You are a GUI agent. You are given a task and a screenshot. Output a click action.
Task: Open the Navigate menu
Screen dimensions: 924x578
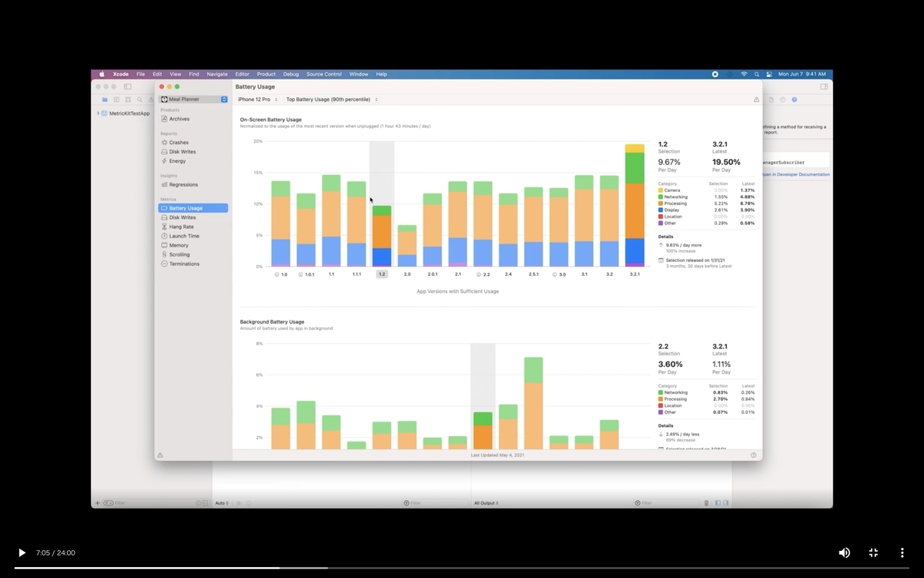(217, 74)
